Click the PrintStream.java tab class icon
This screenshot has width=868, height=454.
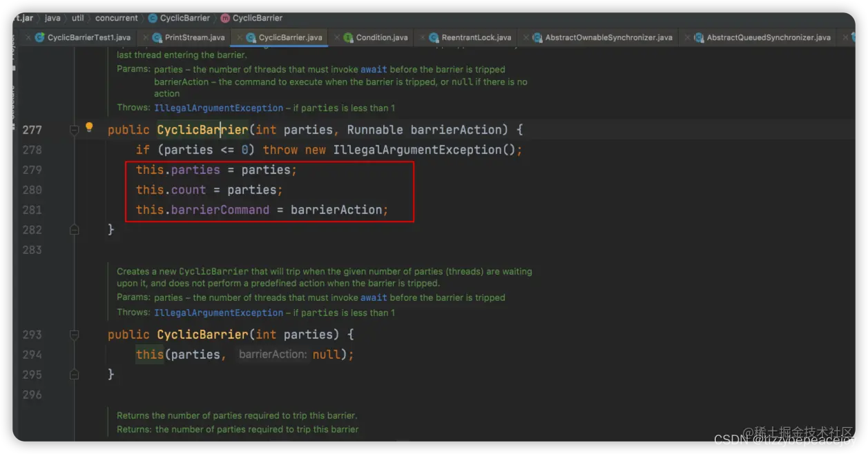pyautogui.click(x=157, y=38)
